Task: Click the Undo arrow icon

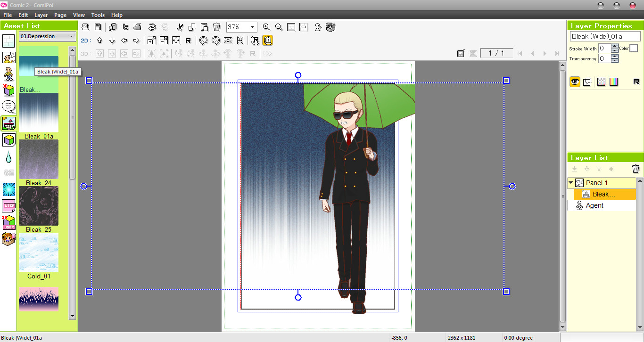Action: click(x=153, y=27)
